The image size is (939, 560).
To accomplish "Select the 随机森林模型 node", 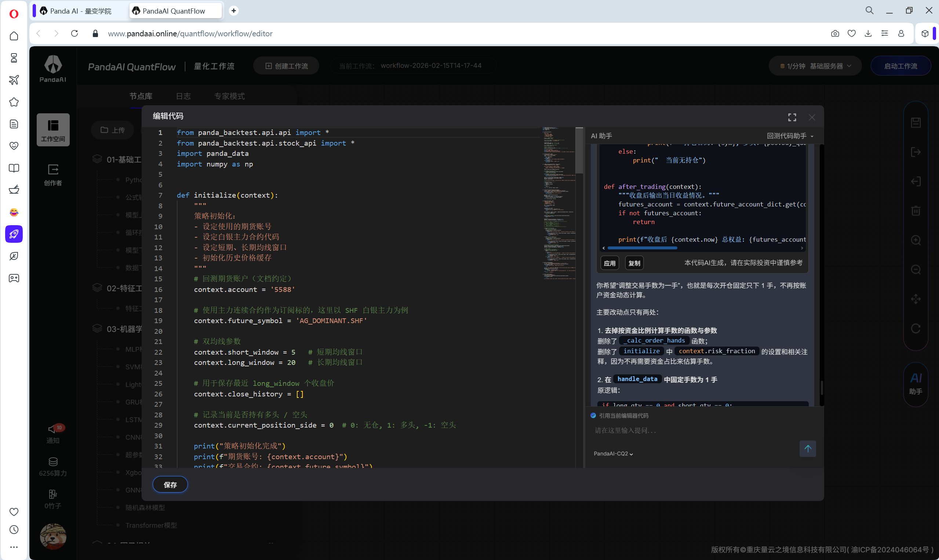I will (x=145, y=508).
